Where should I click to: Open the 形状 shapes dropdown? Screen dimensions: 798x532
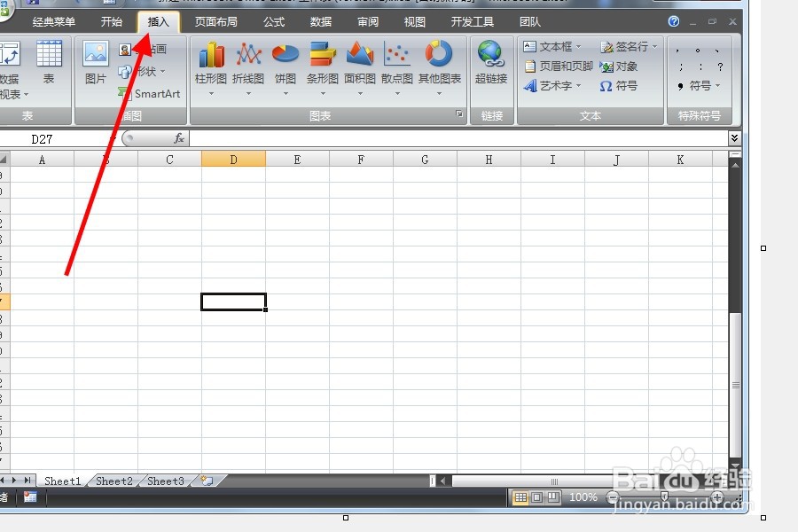pyautogui.click(x=142, y=71)
